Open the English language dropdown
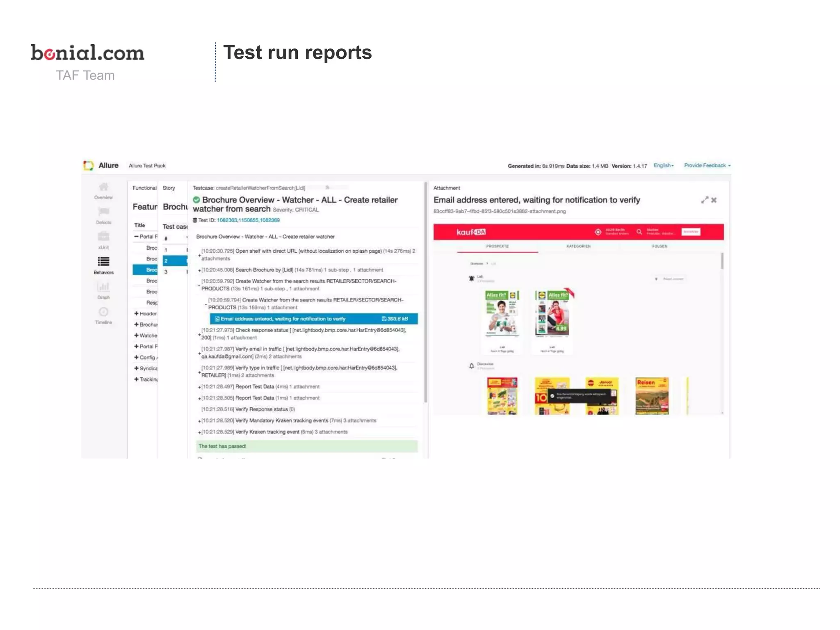 [x=664, y=165]
